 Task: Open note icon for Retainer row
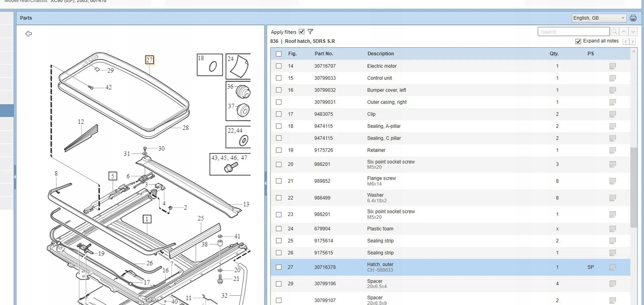[613, 150]
